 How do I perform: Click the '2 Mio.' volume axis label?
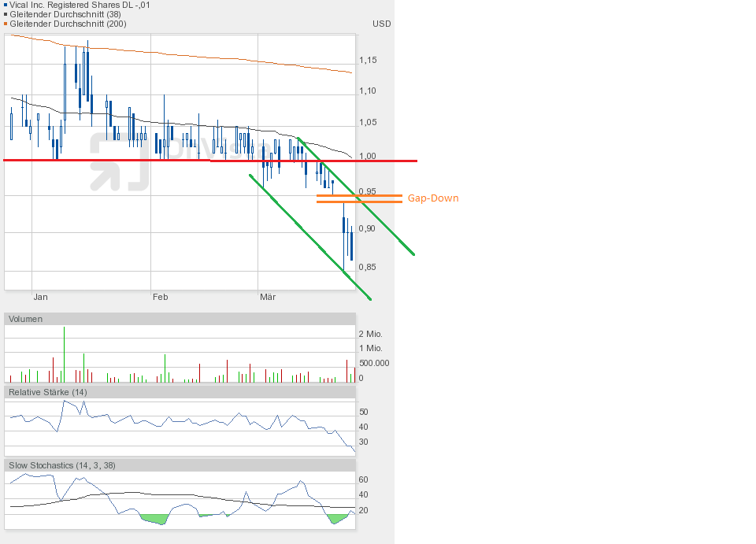coord(370,334)
